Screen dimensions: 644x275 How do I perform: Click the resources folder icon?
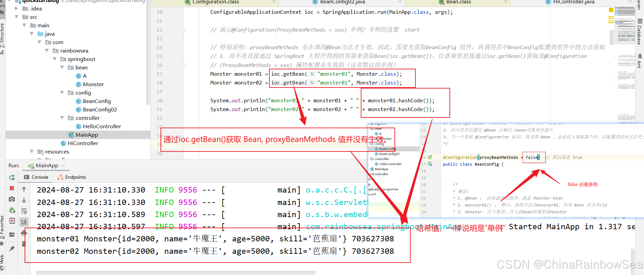click(41, 151)
